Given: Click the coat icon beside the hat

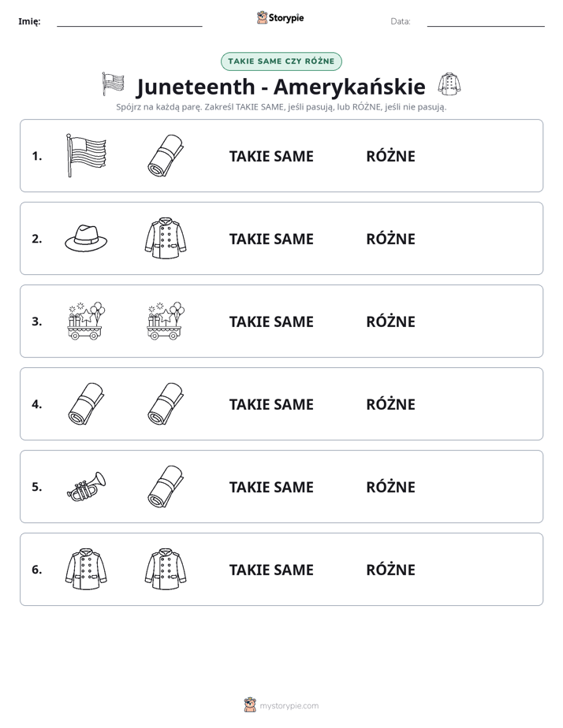Looking at the screenshot, I should click(x=166, y=238).
